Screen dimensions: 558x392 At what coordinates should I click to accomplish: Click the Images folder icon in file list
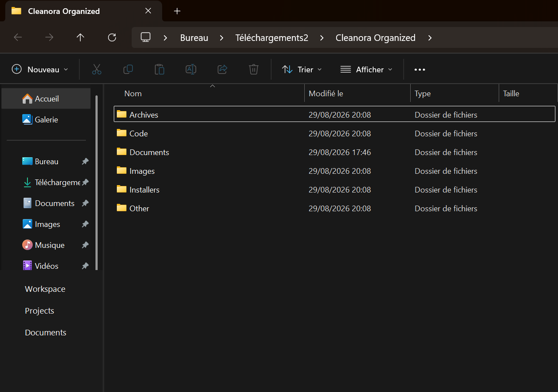point(122,171)
